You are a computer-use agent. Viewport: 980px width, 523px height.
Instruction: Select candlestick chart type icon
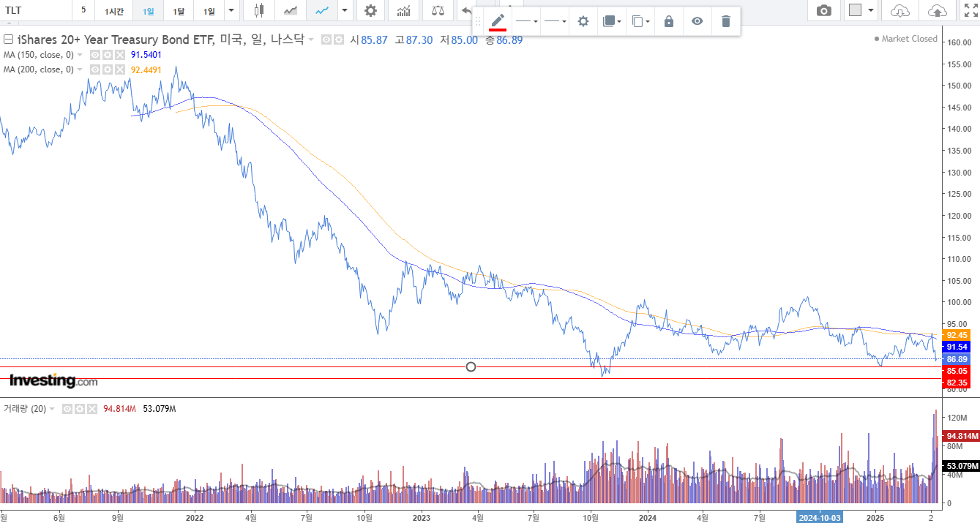pos(258,10)
